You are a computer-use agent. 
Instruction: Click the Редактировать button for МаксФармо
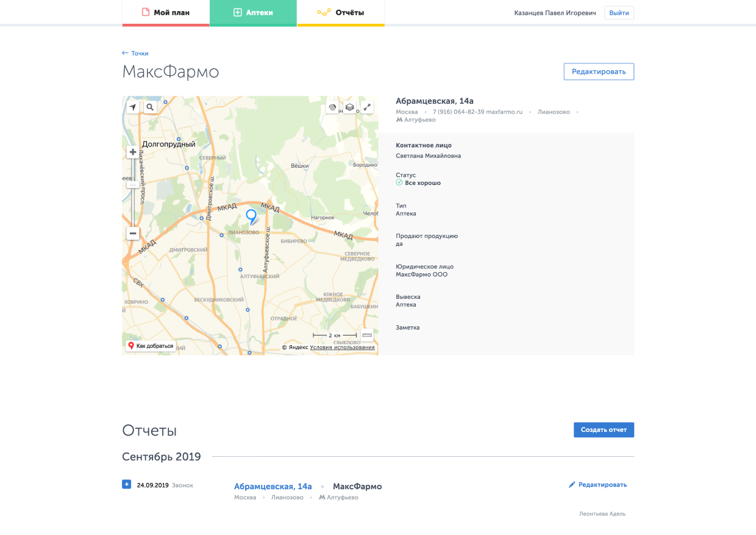[599, 71]
